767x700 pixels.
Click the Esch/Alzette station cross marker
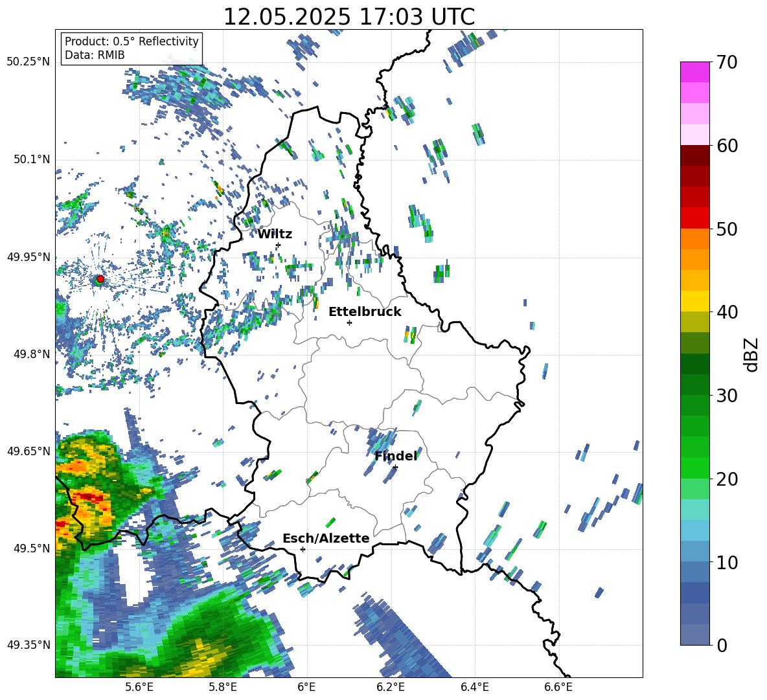click(303, 549)
